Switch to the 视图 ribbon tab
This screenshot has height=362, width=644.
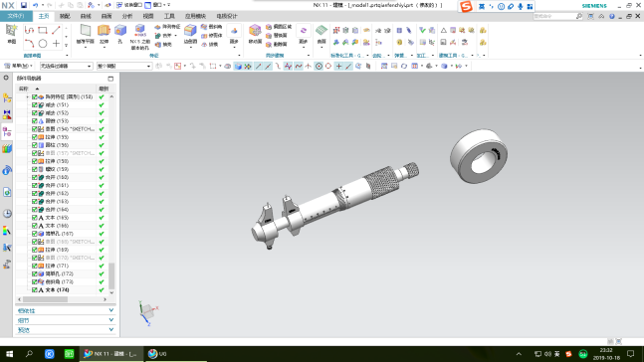pos(148,16)
